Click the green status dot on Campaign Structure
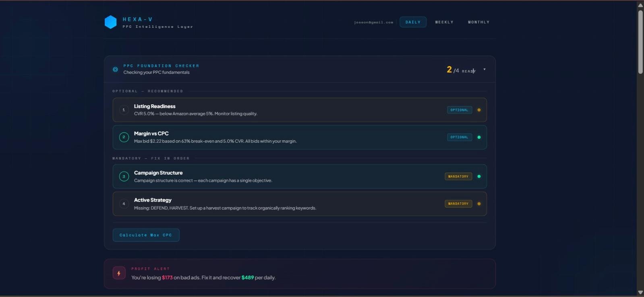644x297 pixels. point(479,176)
